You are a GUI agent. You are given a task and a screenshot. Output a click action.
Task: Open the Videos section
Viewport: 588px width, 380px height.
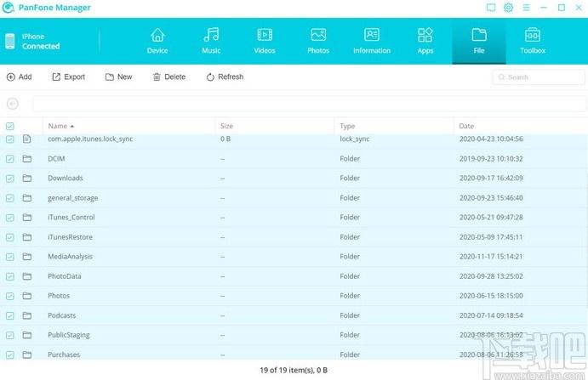pos(265,41)
